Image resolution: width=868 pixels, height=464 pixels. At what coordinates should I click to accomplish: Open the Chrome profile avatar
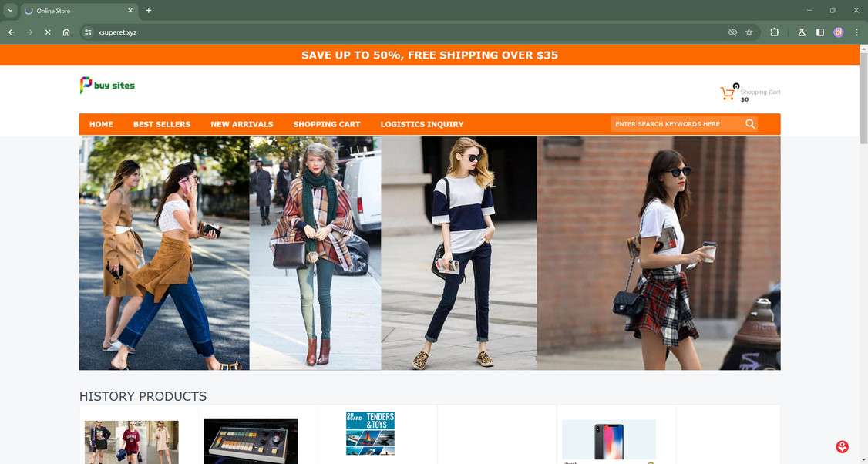pyautogui.click(x=839, y=32)
